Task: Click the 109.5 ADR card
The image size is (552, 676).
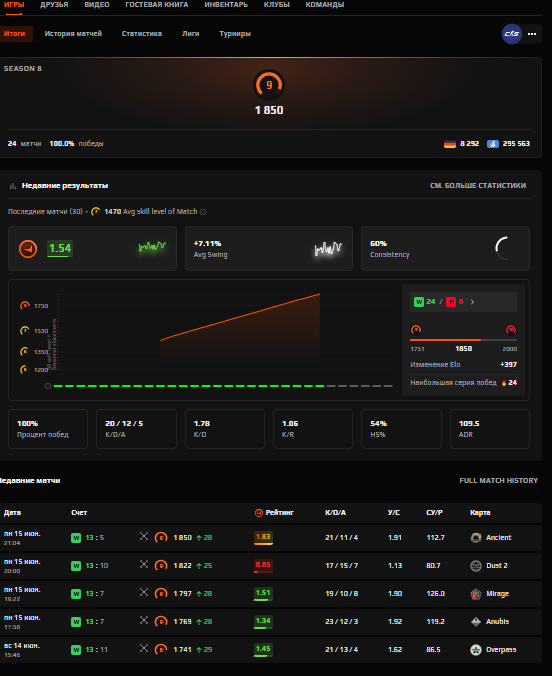Action: tap(490, 429)
